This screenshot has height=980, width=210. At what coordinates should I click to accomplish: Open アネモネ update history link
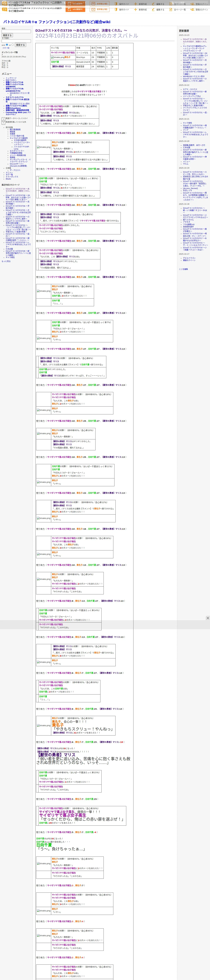(186, 222)
